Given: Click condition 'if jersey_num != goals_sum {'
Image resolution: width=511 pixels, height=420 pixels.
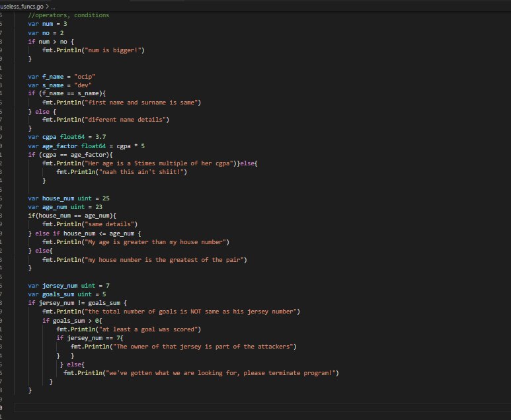Looking at the screenshot, I should pyautogui.click(x=77, y=303).
